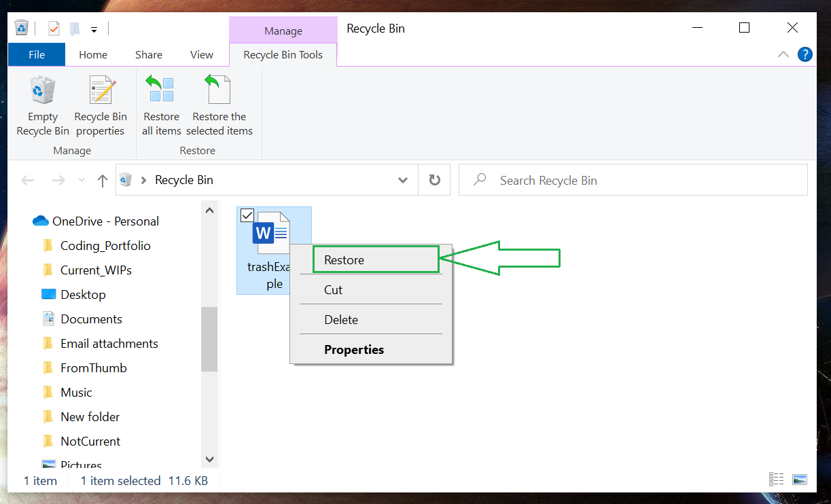Image resolution: width=831 pixels, height=504 pixels.
Task: Open the recent locations dropdown
Action: click(82, 181)
